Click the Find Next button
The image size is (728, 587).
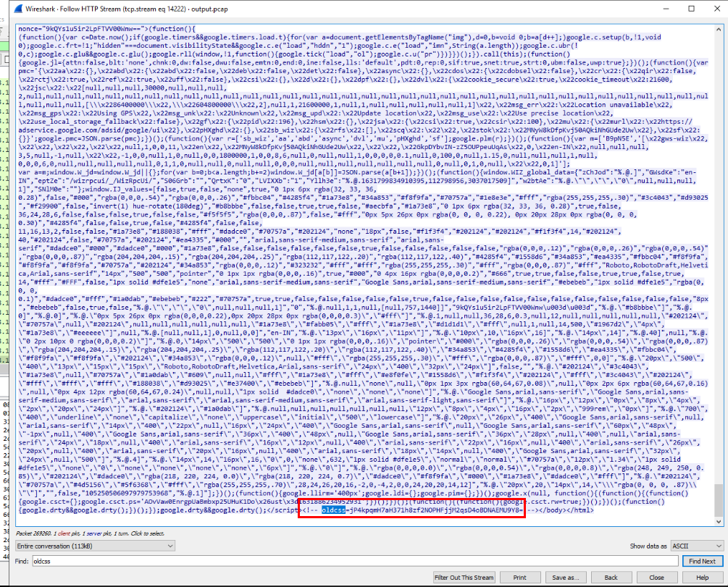[x=702, y=561]
